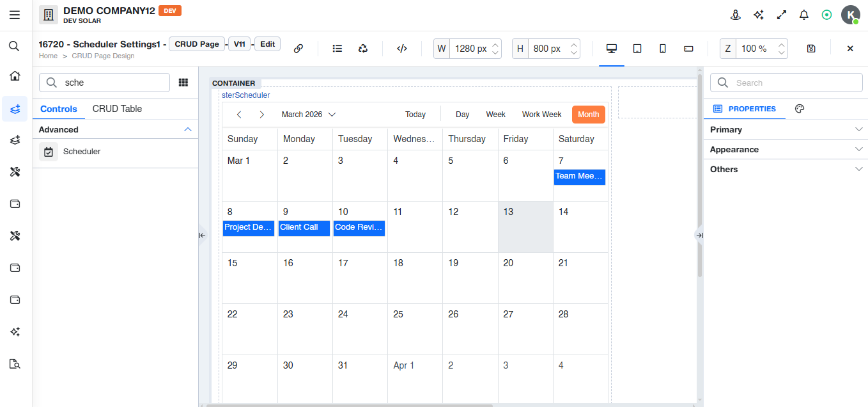
Task: Select mobile portrait device preview
Action: coord(663,49)
